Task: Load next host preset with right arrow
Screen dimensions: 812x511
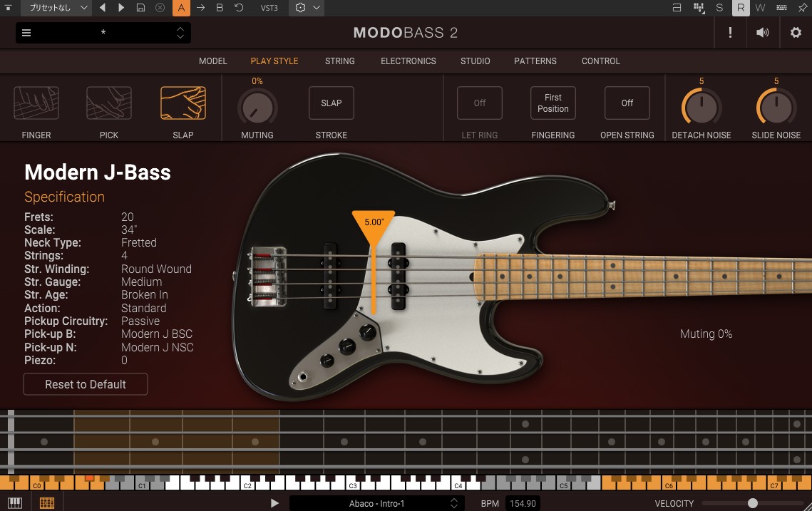Action: pyautogui.click(x=121, y=8)
